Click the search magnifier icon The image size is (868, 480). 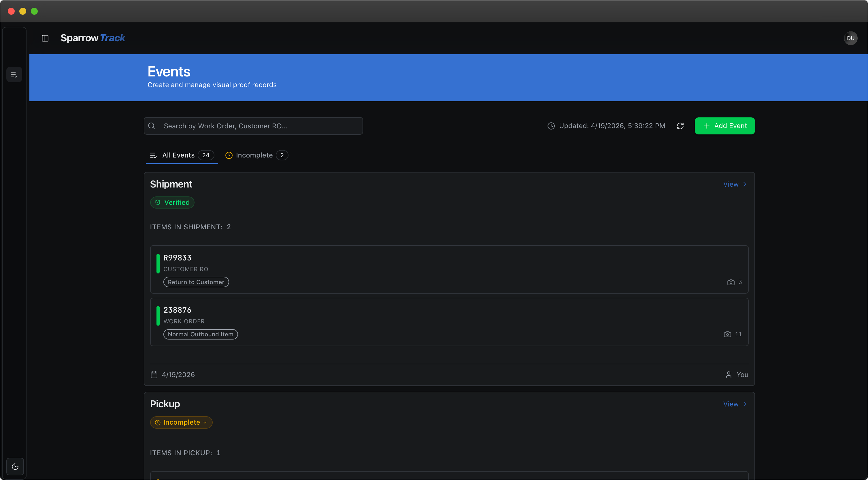[152, 126]
